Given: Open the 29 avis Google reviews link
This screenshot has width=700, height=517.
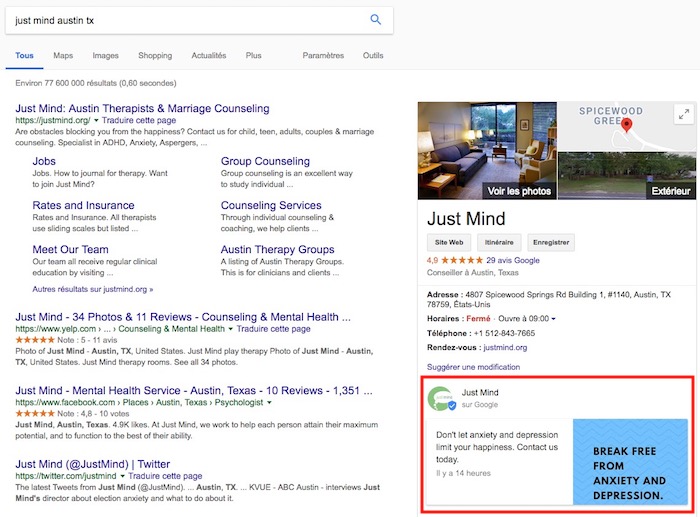Looking at the screenshot, I should click(513, 260).
